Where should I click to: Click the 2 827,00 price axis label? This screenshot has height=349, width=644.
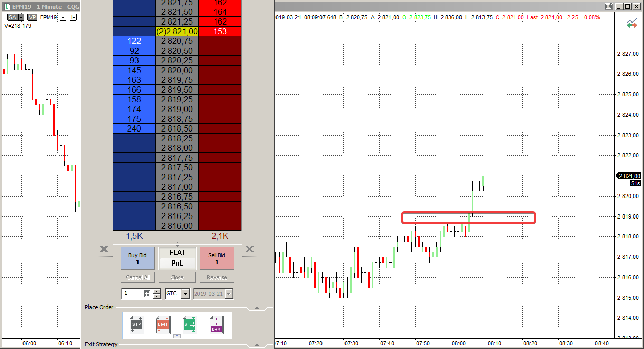[x=628, y=54]
